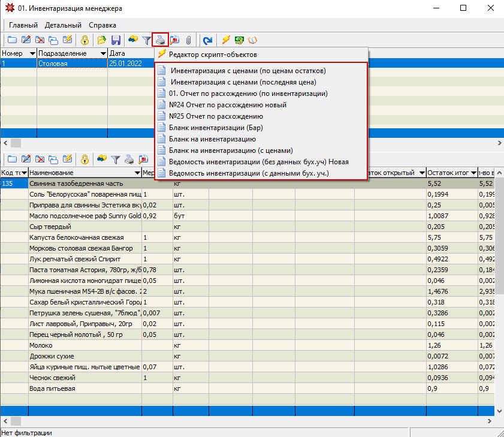Click the funnel filter icon in detail toolbar

(x=116, y=159)
